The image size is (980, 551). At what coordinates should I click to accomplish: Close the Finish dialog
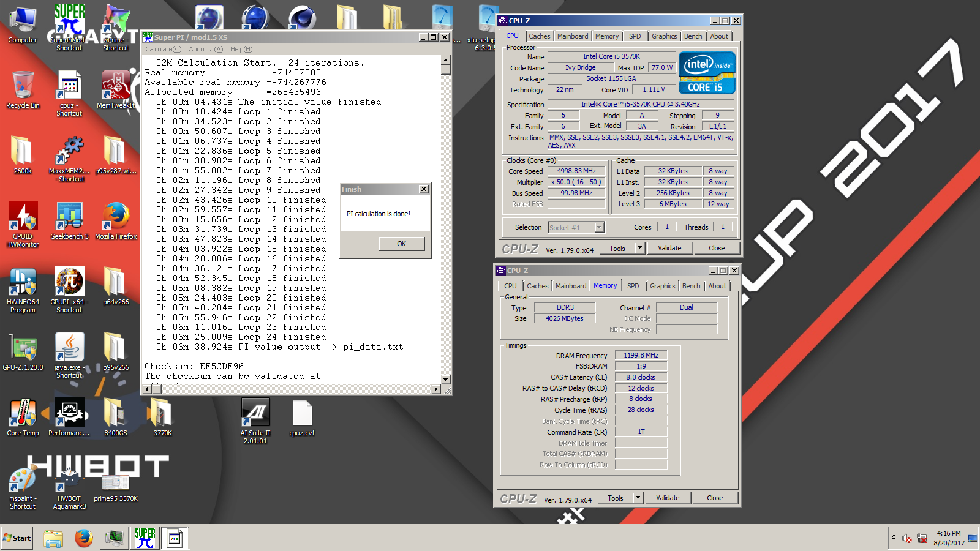click(x=424, y=189)
